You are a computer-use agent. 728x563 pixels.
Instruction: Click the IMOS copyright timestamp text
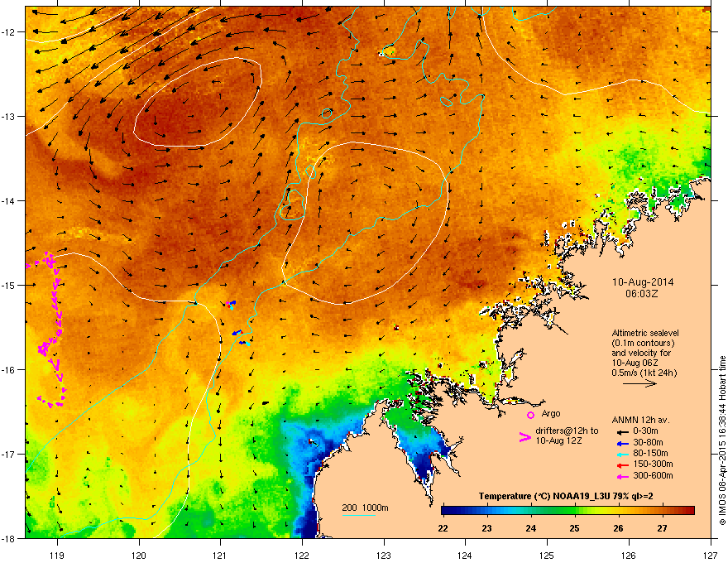[722, 440]
